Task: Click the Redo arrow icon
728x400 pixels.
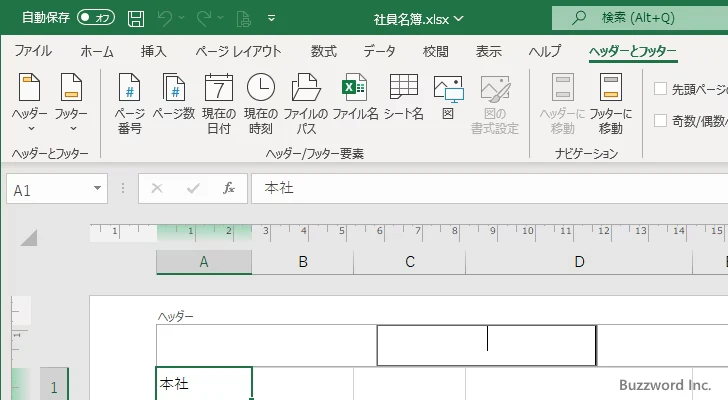Action: pyautogui.click(x=203, y=19)
